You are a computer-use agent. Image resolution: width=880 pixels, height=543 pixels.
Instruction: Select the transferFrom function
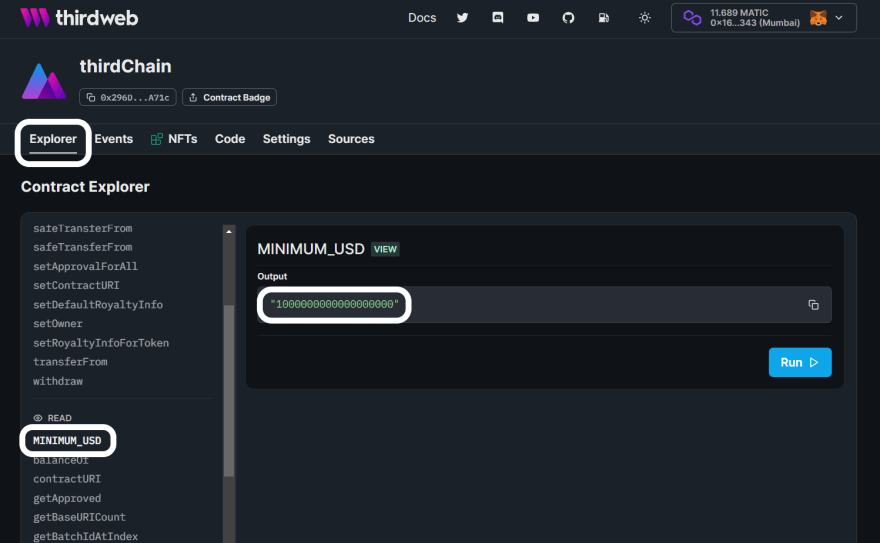[x=70, y=362]
